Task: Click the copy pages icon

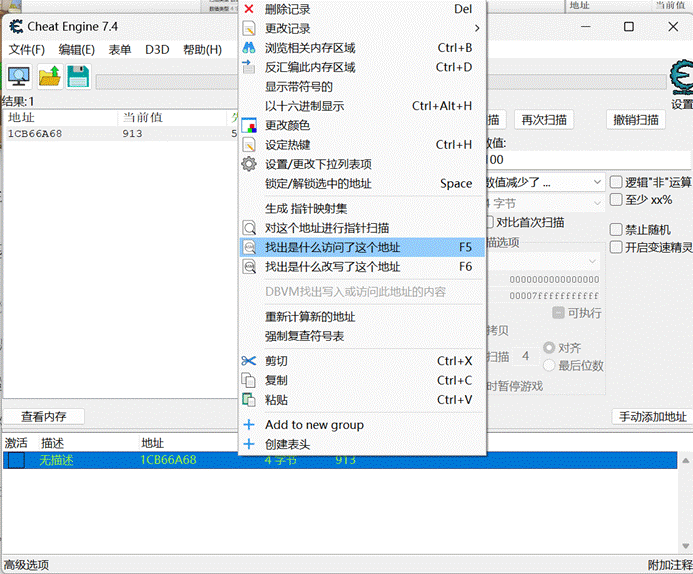Action: 248,380
